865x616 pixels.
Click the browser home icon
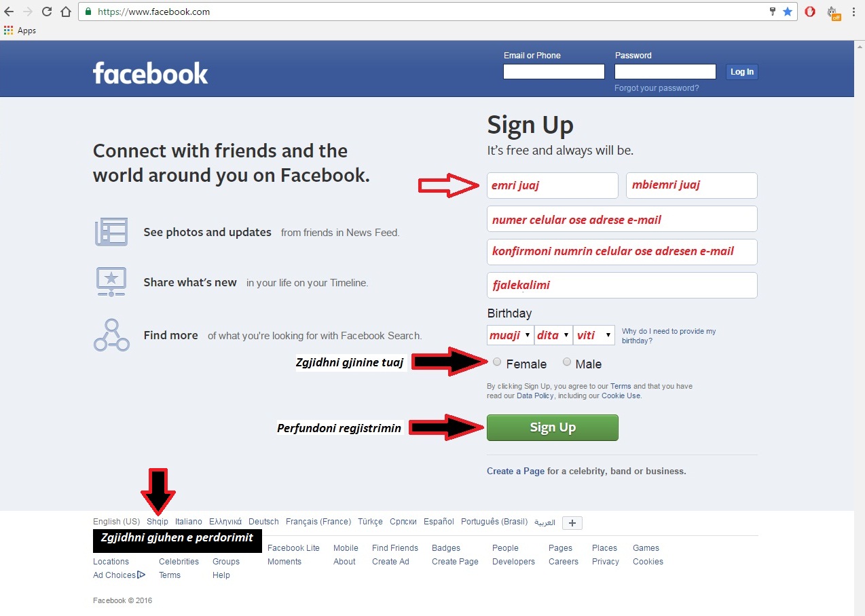pos(66,12)
